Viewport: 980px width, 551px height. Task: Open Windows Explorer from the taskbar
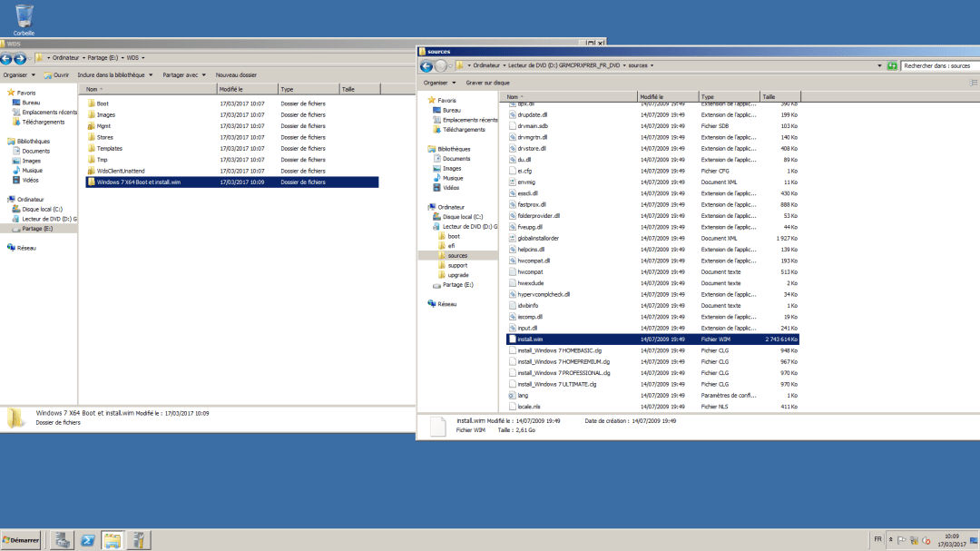click(113, 540)
